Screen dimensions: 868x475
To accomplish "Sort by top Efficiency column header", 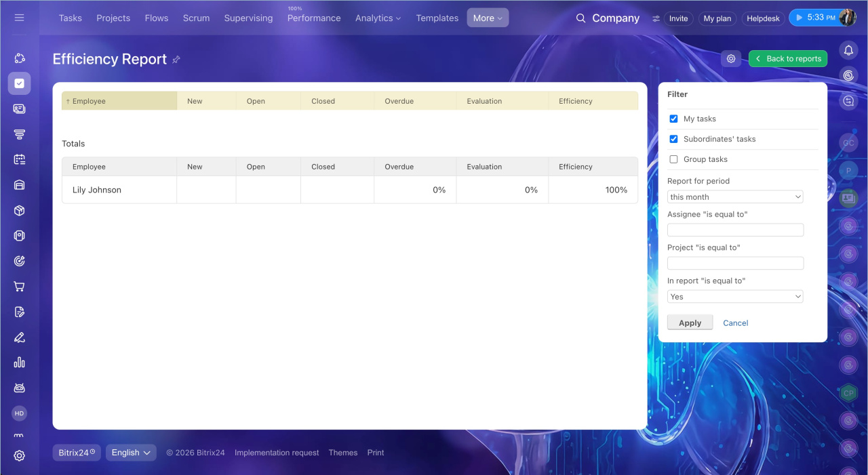I will (x=593, y=101).
